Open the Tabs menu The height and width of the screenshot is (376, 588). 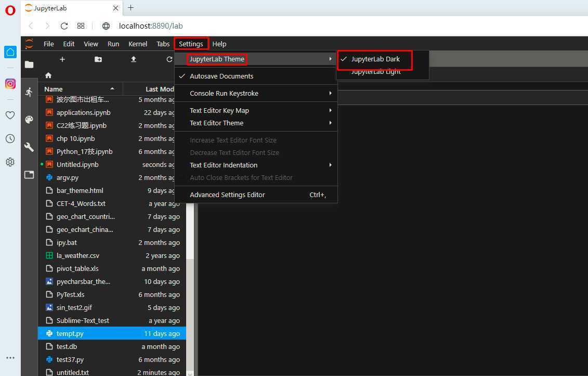(x=163, y=44)
